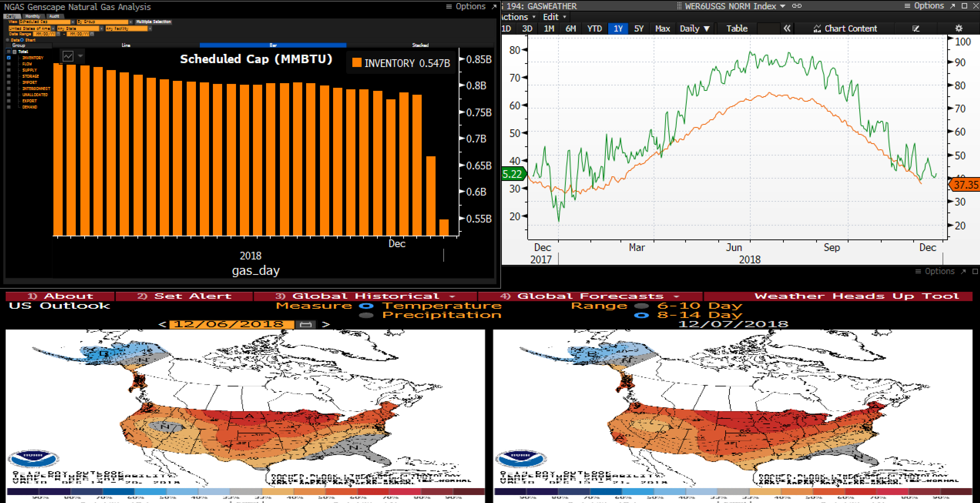Screen dimensions: 980x503
Task: Select the 6-10 Day range radio
Action: pos(642,306)
